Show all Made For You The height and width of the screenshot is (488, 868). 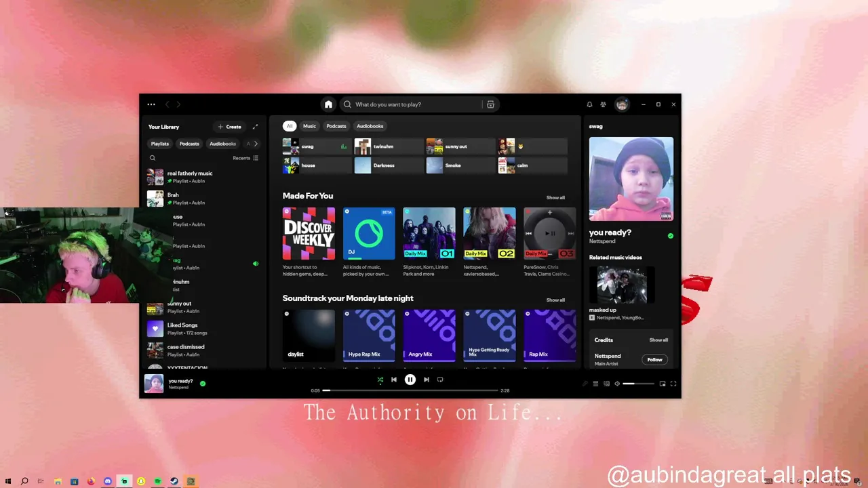tap(555, 198)
